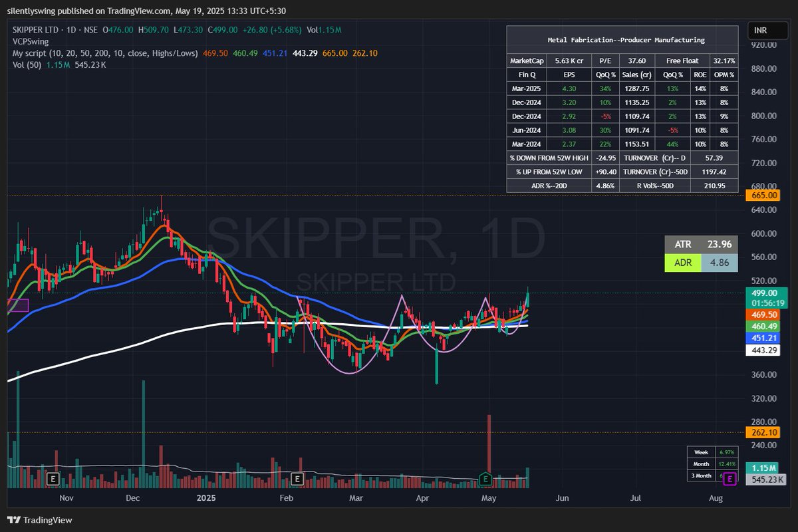Click the Apr label on time axis
This screenshot has height=532, width=798.
(422, 497)
